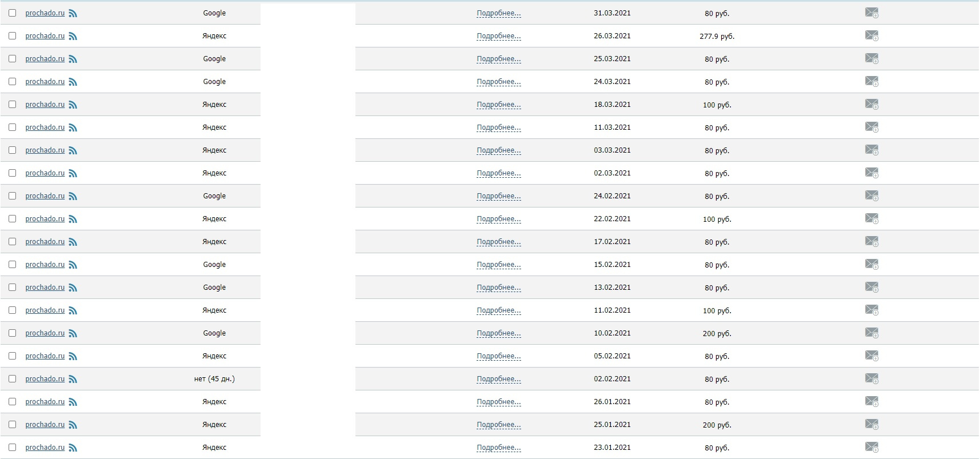Click RSS feed icon in 24.02.2021 row
The image size is (980, 459).
click(x=73, y=196)
